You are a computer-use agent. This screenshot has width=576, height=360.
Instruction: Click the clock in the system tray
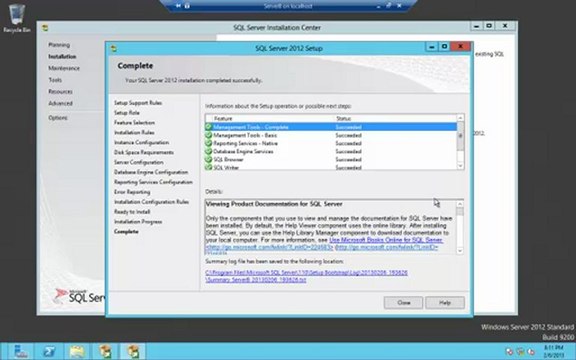click(553, 352)
